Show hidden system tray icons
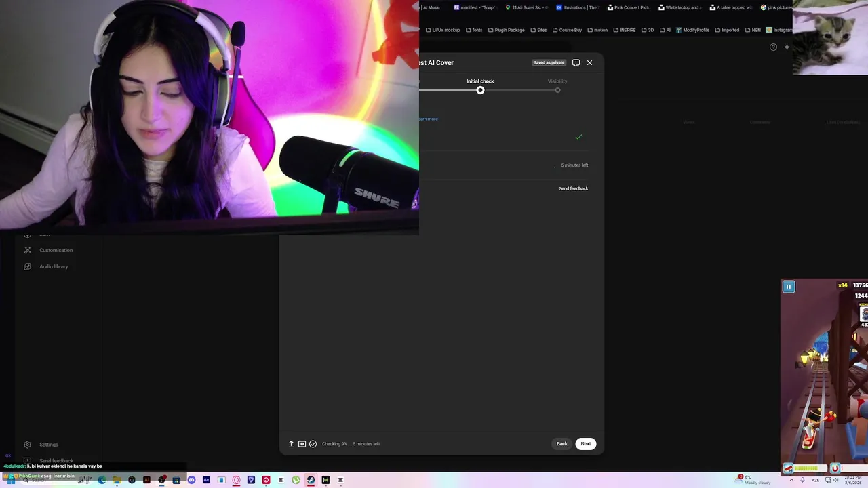Screen dimensions: 868x488 [x=791, y=480]
